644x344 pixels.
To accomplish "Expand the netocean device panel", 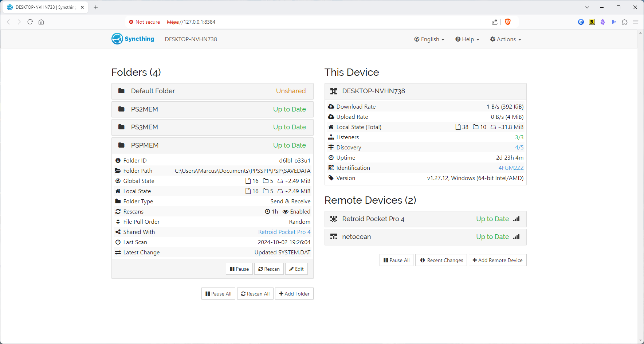I will 425,236.
